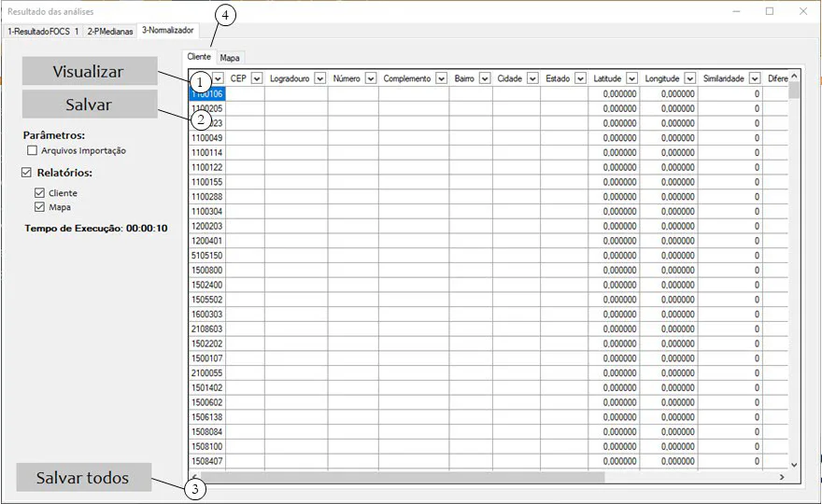Click the grid's scroll down arrow
822x504 pixels.
point(794,464)
